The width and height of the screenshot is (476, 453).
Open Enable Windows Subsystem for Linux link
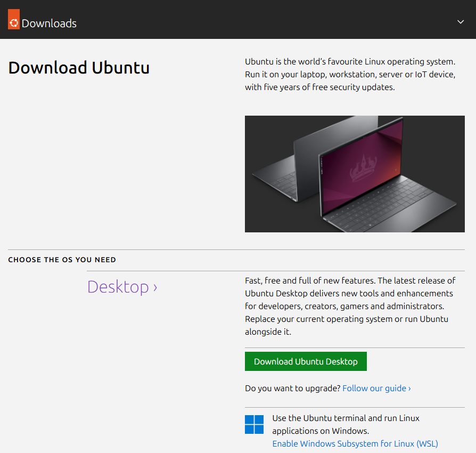(355, 443)
